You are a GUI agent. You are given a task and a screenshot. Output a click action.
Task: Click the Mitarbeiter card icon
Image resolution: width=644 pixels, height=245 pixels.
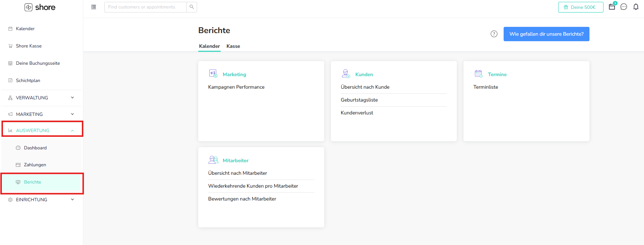pyautogui.click(x=213, y=160)
